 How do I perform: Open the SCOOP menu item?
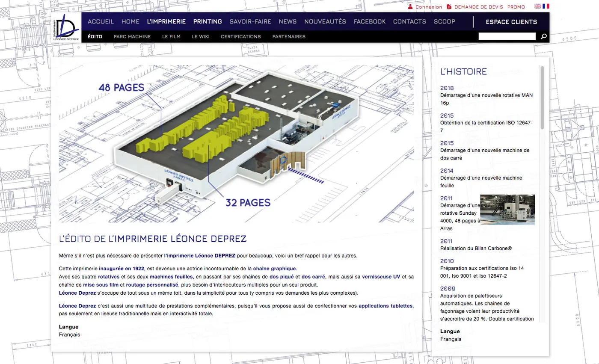pos(445,21)
